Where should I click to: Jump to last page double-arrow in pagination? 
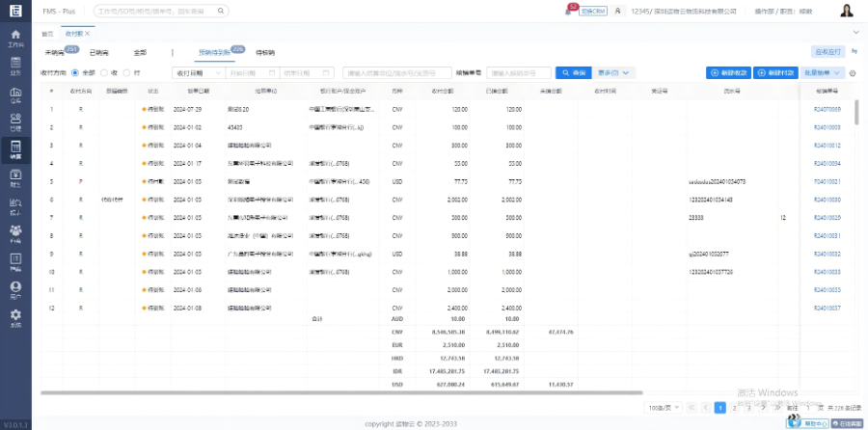point(777,408)
